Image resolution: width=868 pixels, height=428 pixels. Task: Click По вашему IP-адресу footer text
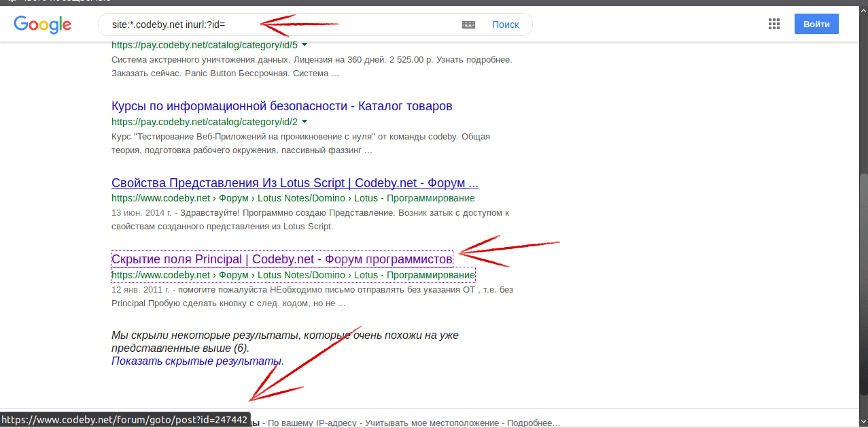click(x=312, y=423)
